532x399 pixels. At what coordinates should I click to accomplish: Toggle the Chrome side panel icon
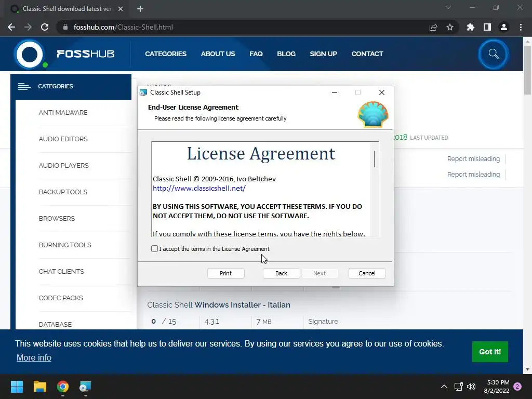point(487,27)
